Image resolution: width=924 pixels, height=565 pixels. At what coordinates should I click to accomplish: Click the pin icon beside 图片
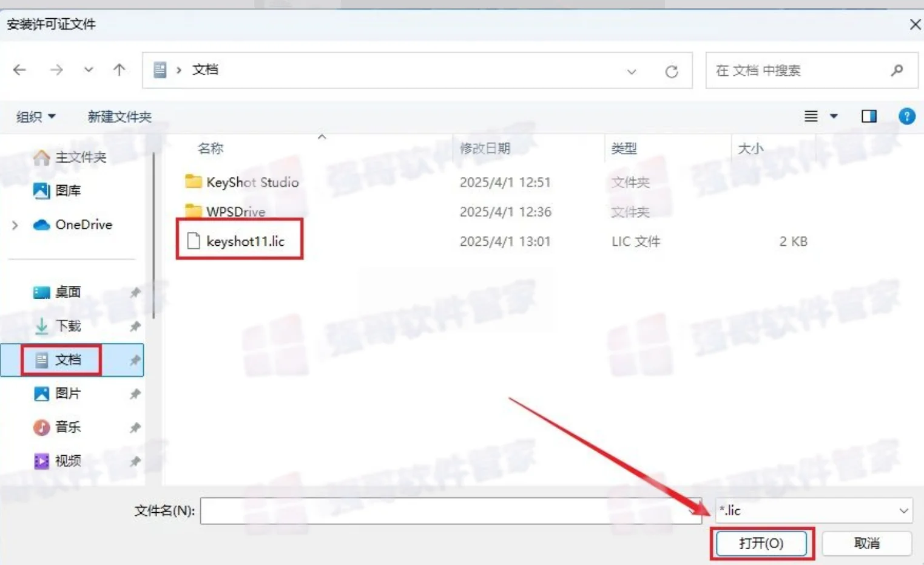(135, 394)
